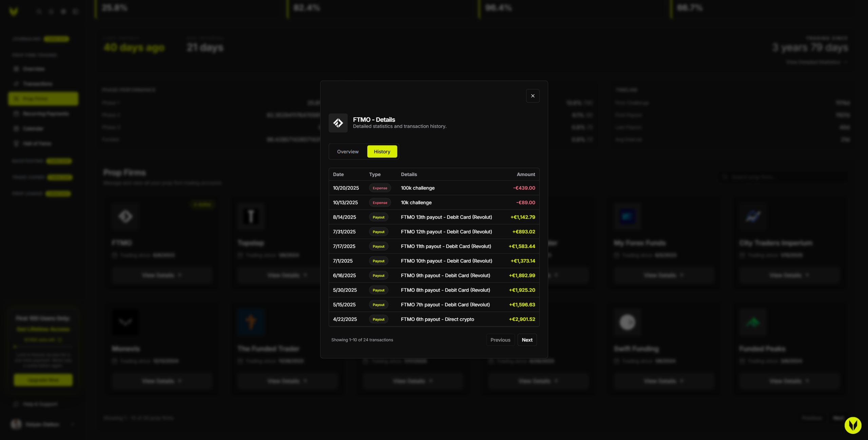
Task: Select the 7/31/2025 date cell
Action: pos(344,232)
